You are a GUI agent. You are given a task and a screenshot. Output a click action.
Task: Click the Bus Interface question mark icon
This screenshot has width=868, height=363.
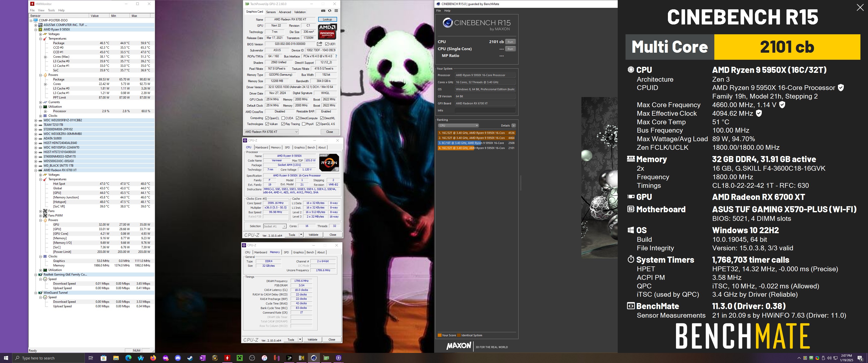[336, 56]
